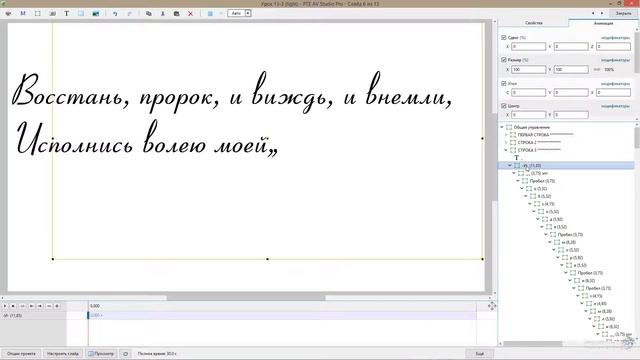Viewport: 640px width, 360px height.
Task: Click the Redo arrow in toolbar
Action: click(x=130, y=13)
